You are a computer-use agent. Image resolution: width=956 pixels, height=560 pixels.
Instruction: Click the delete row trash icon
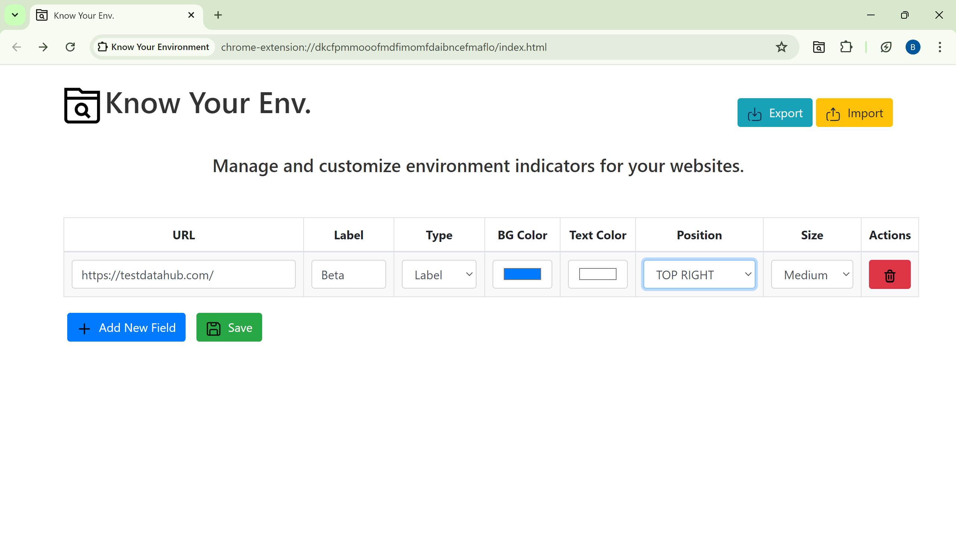point(889,274)
